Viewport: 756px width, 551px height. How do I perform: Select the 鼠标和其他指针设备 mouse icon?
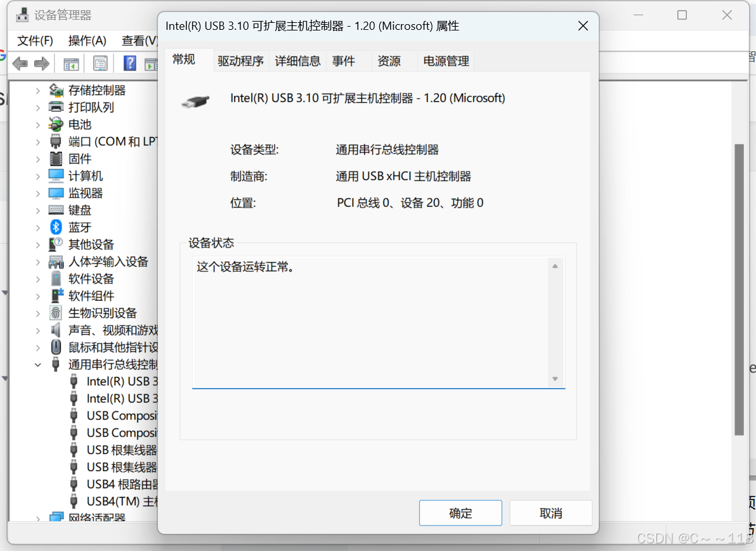[56, 347]
